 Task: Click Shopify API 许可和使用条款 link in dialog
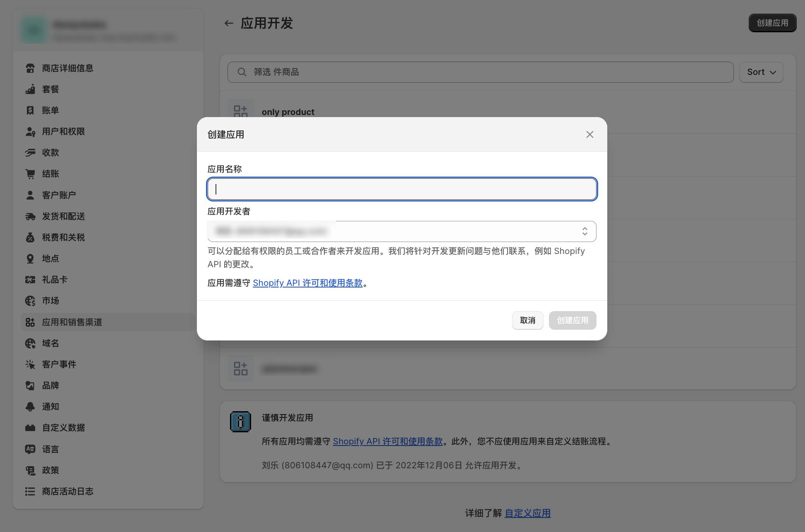[x=307, y=283]
